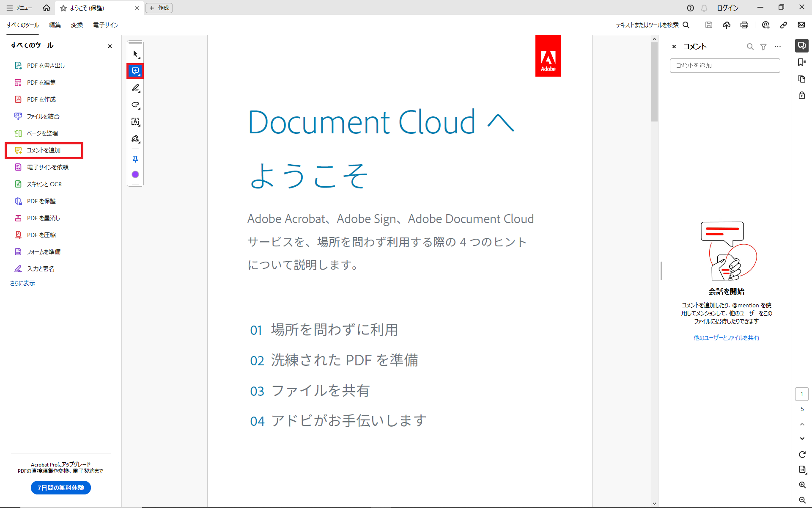812x508 pixels.
Task: Click the save icon
Action: point(709,25)
